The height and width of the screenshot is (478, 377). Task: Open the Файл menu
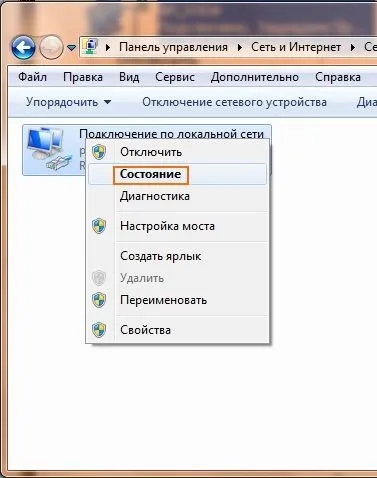[x=32, y=77]
